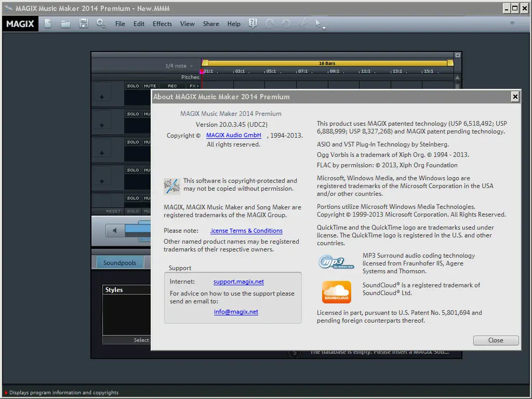This screenshot has height=399, width=532.
Task: Open the File menu
Action: [120, 24]
